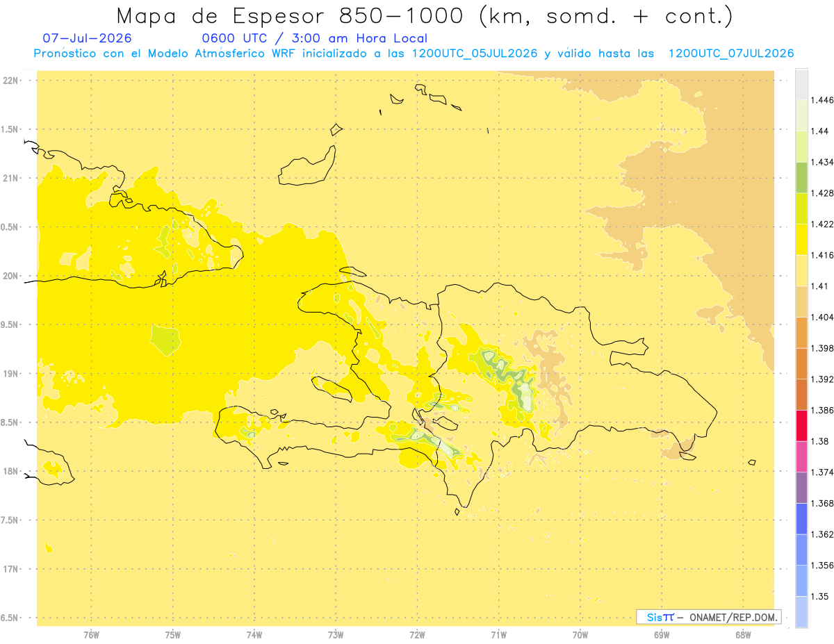This screenshot has width=834, height=644.
Task: Pick the gray legend swatch above 1.446
Action: point(801,85)
